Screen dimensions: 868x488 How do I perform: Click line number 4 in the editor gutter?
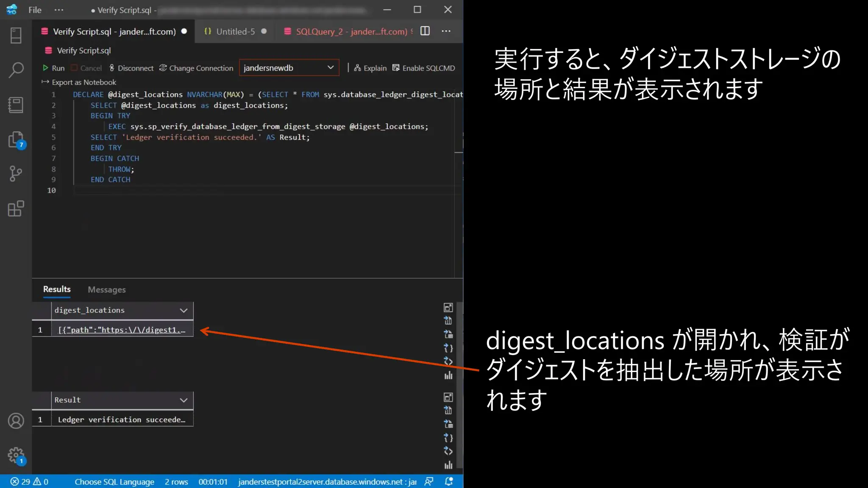pyautogui.click(x=53, y=126)
